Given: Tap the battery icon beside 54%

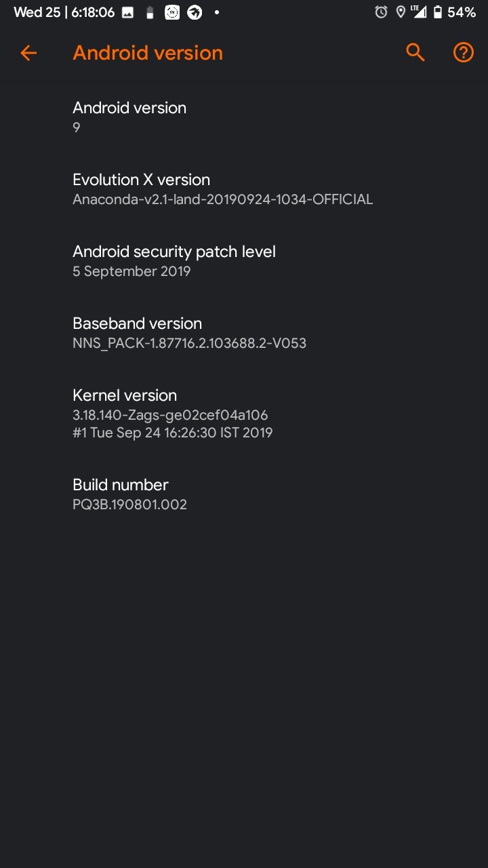Looking at the screenshot, I should [438, 12].
